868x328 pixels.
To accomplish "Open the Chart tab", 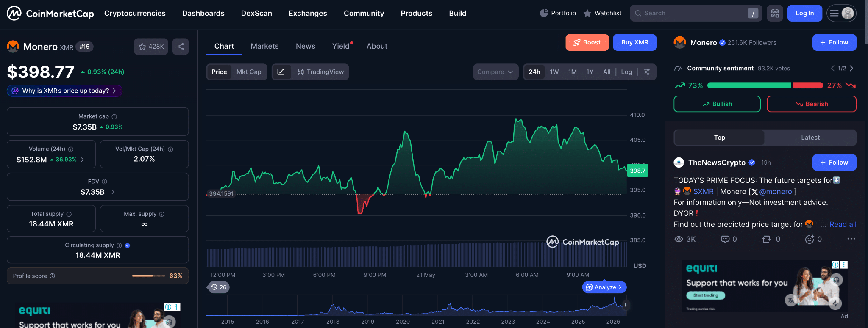I will click(224, 46).
